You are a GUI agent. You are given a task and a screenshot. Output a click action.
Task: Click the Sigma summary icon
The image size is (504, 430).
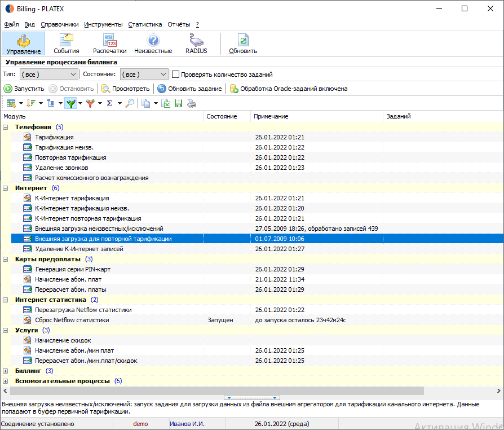pos(109,103)
